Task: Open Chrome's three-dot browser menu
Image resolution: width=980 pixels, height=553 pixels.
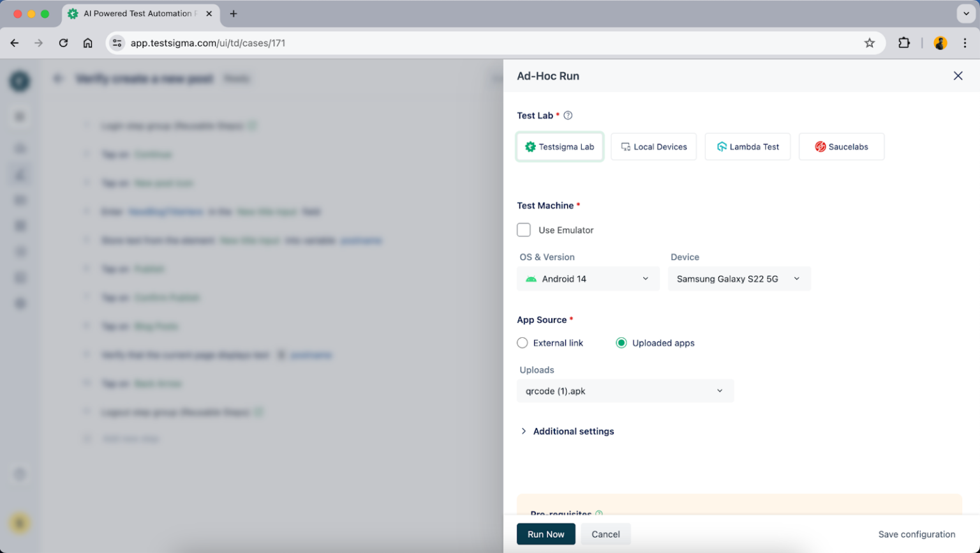Action: (x=965, y=43)
